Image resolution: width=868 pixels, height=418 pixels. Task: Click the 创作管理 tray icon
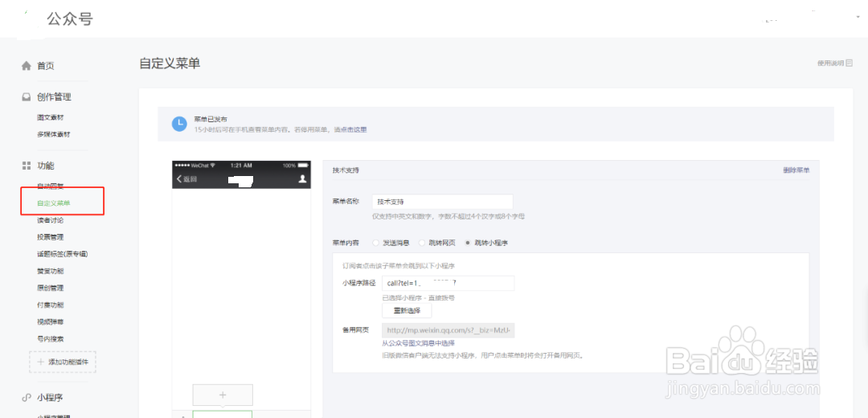coord(26,97)
